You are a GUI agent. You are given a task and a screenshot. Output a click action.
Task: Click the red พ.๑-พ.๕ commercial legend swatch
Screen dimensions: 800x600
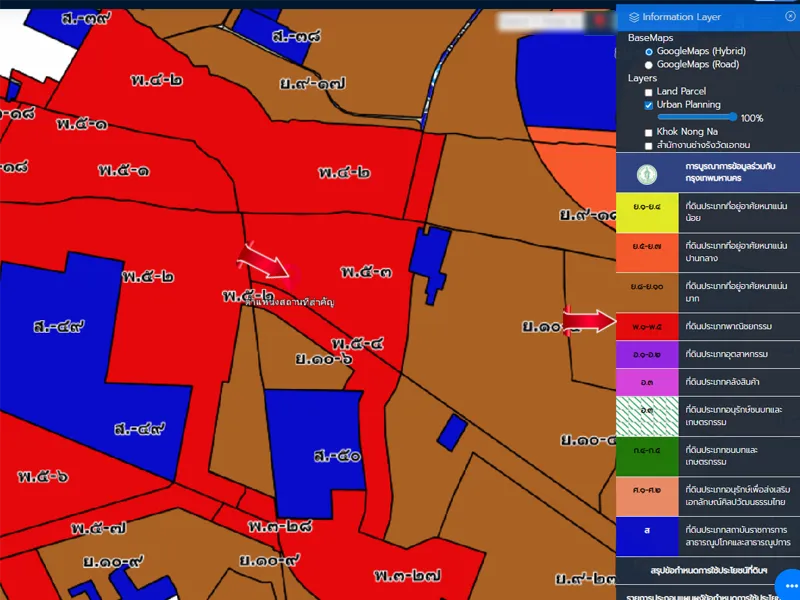tap(646, 326)
